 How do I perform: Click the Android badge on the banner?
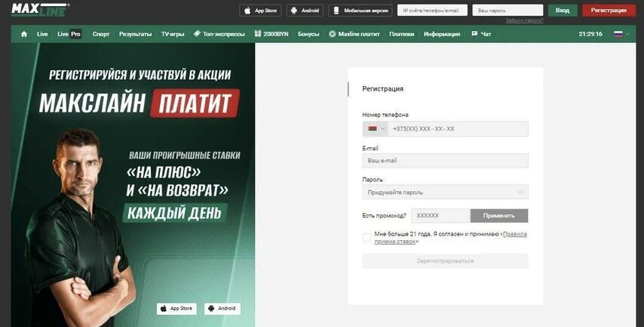tap(222, 308)
